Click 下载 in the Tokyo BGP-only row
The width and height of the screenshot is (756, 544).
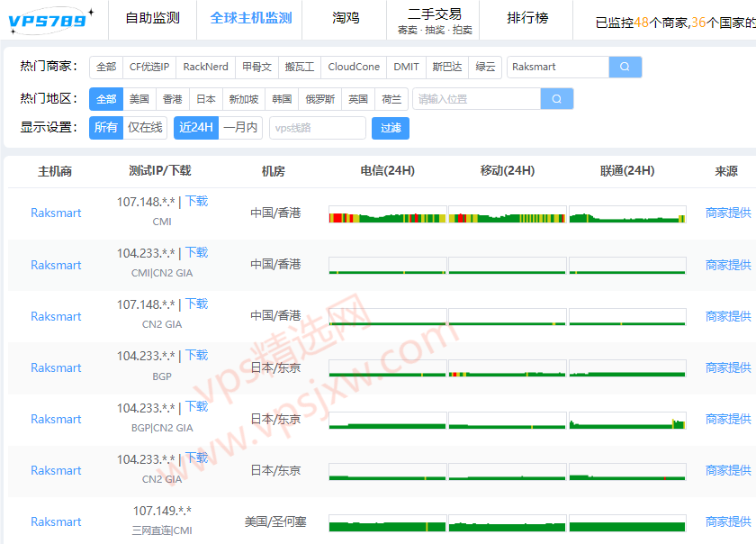[197, 355]
